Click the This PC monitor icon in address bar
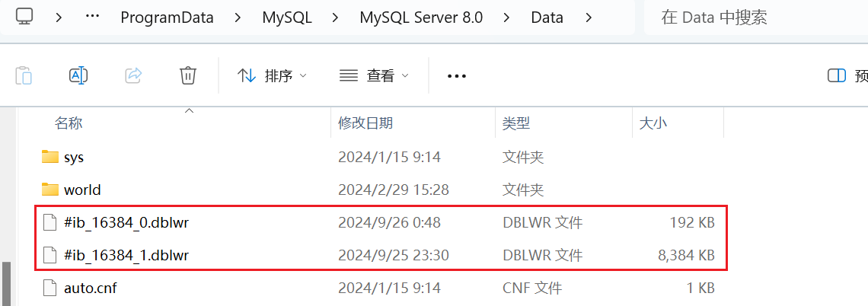Image resolution: width=868 pixels, height=306 pixels. coord(24,17)
